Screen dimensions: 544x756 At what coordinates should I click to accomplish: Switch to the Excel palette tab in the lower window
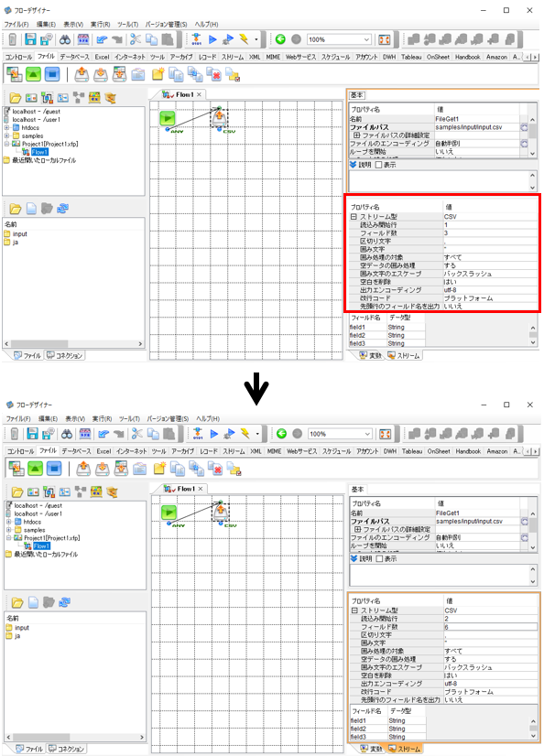click(x=103, y=451)
